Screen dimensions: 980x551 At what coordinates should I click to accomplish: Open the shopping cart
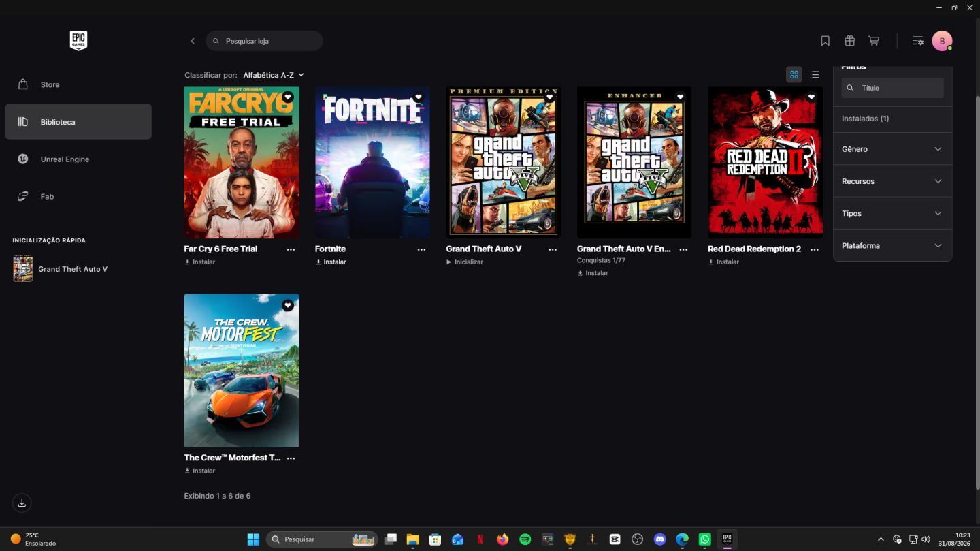click(x=874, y=41)
